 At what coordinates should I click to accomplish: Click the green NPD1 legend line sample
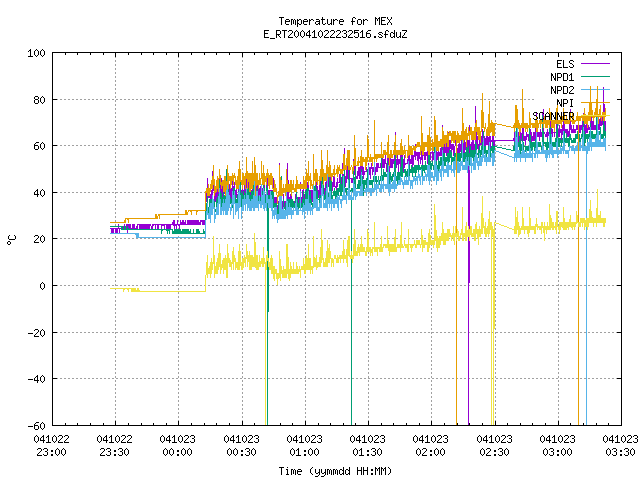596,77
